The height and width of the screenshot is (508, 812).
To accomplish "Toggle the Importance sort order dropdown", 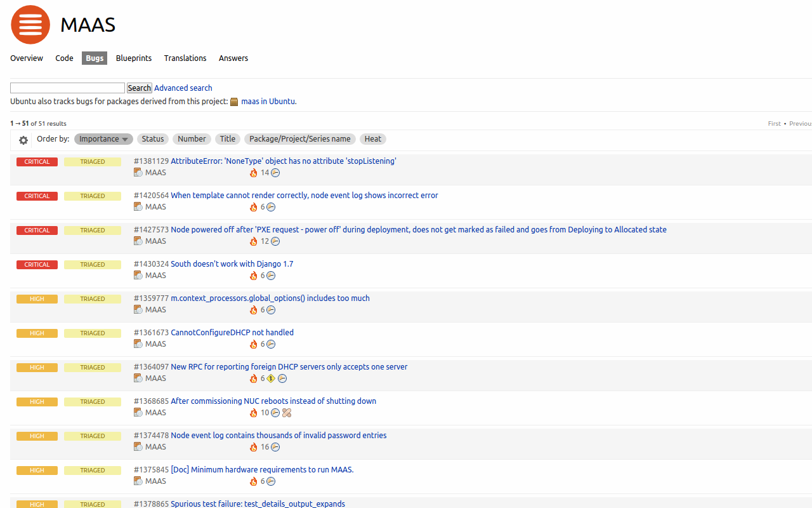I will tap(103, 139).
